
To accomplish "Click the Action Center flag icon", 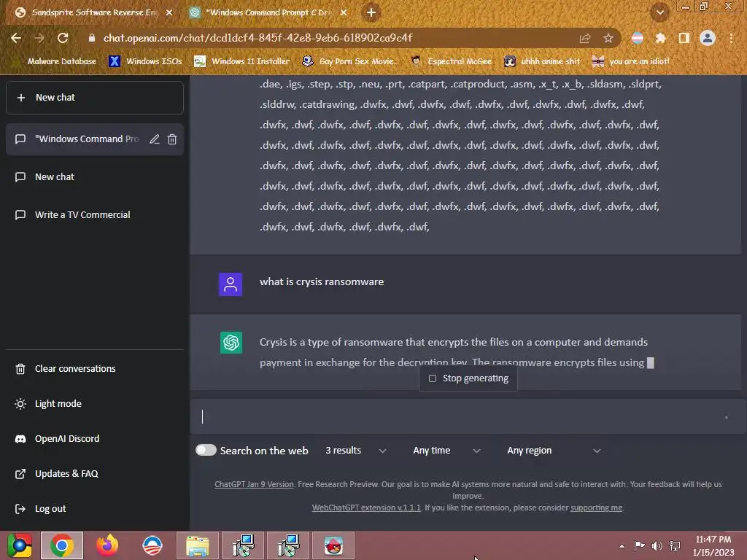I will [x=639, y=546].
